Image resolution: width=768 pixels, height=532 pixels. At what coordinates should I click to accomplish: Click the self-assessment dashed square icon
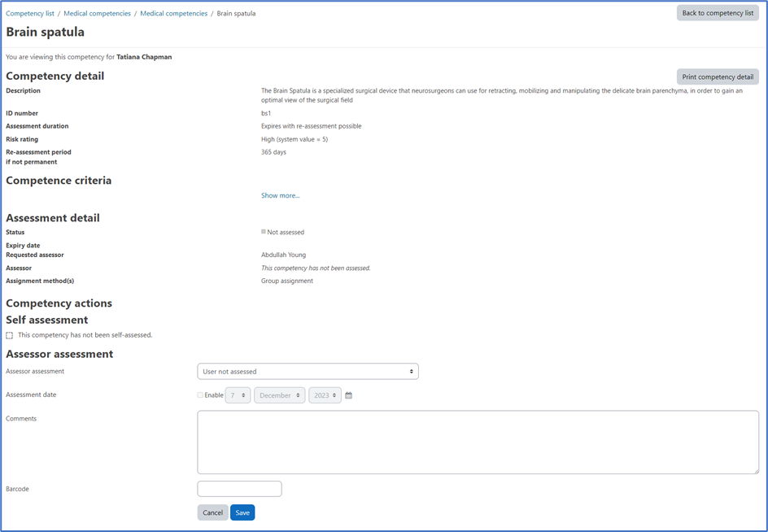(x=9, y=336)
